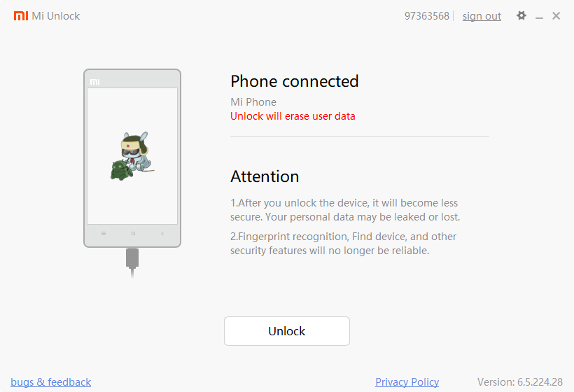Sign out of the Mi account

(x=482, y=16)
